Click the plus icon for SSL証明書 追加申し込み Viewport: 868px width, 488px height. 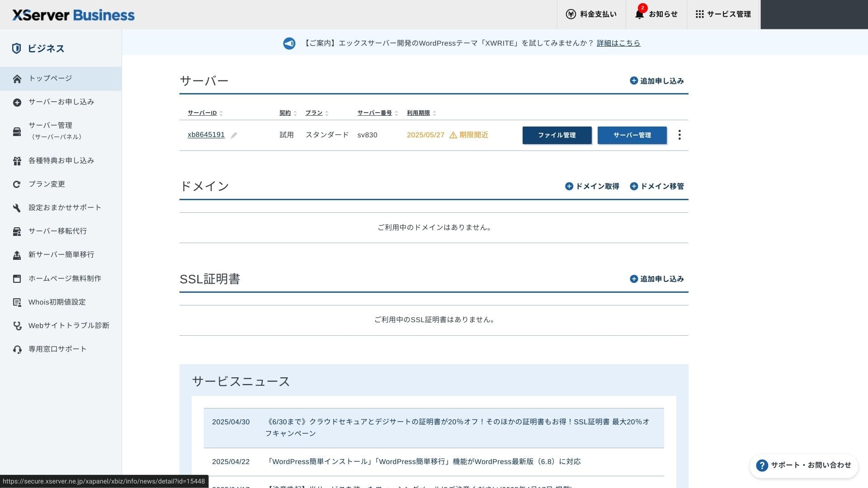[x=634, y=279]
